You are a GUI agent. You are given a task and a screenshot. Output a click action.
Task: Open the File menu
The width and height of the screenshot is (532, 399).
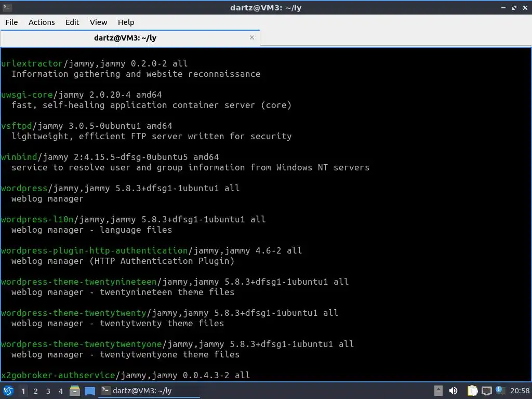11,22
